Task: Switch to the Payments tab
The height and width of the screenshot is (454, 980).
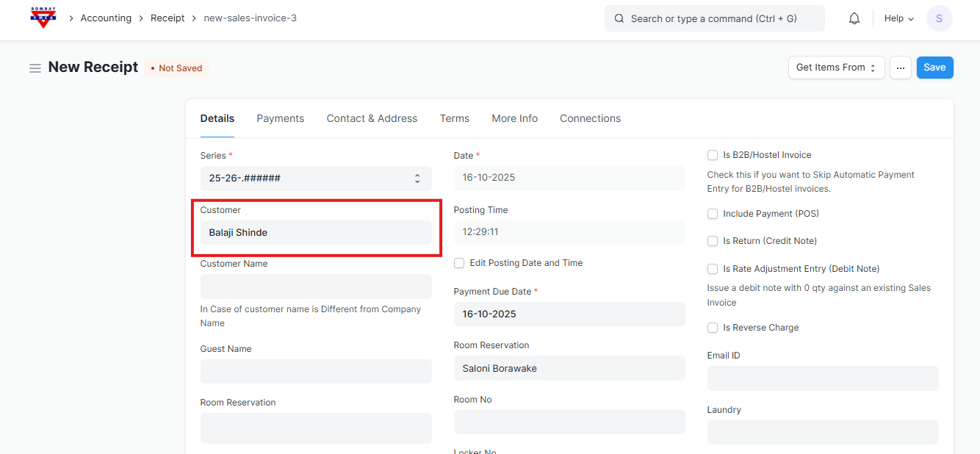Action: point(280,118)
